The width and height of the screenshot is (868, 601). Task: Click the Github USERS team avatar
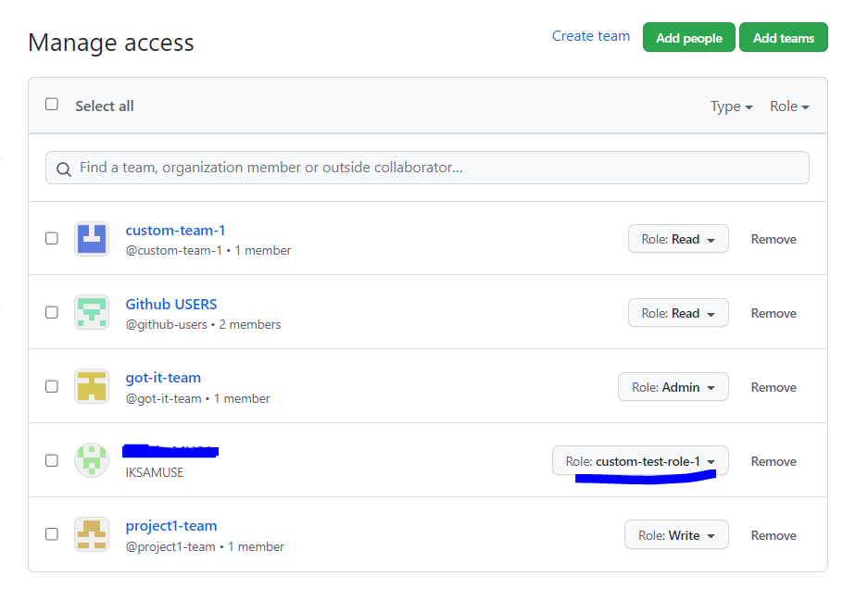91,312
